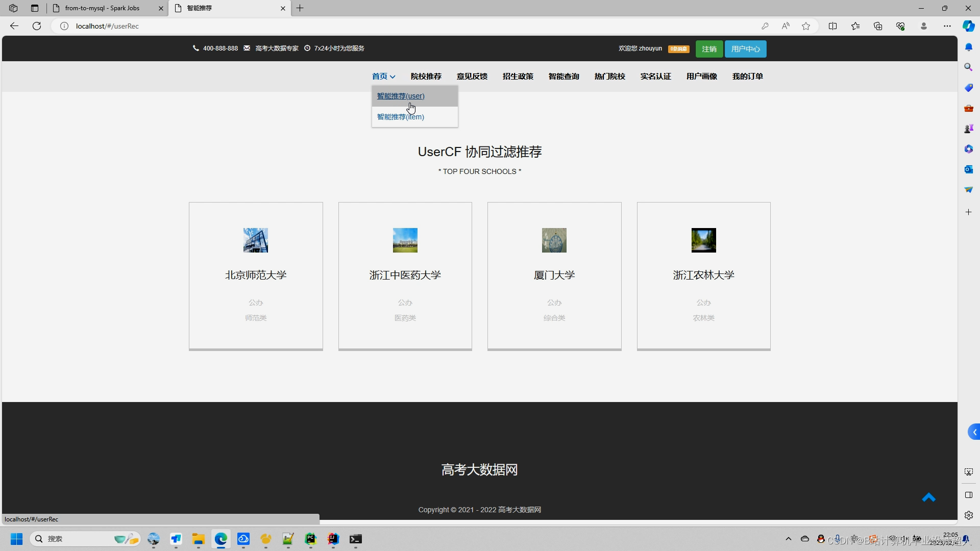Open Outlook icon in Edge sidebar
Screen dimensions: 980x551
968,169
